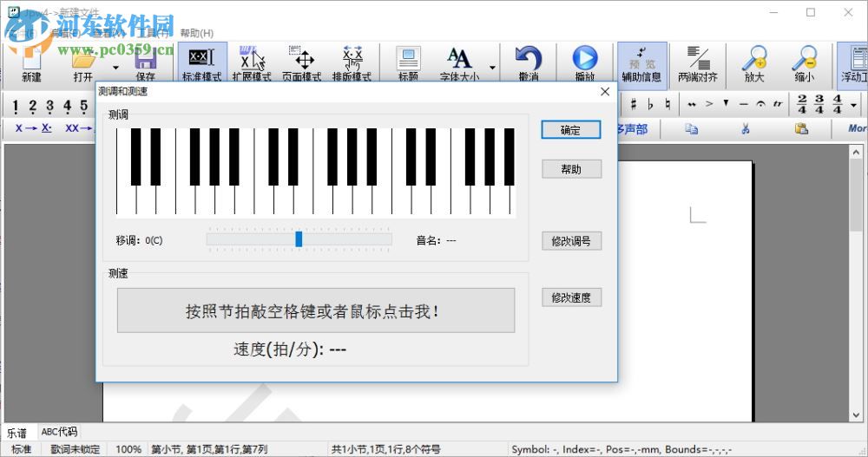Click the X→X· dotted note conversion
868x457 pixels.
click(34, 128)
